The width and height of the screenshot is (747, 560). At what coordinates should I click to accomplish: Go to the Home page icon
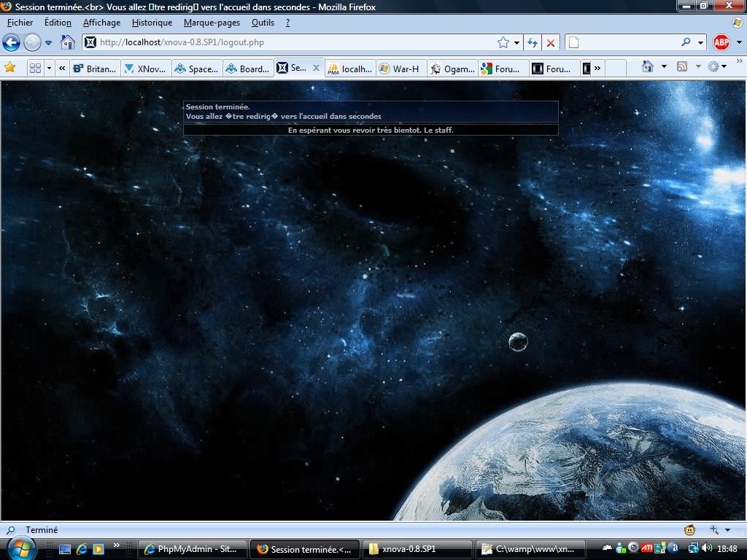pos(68,42)
